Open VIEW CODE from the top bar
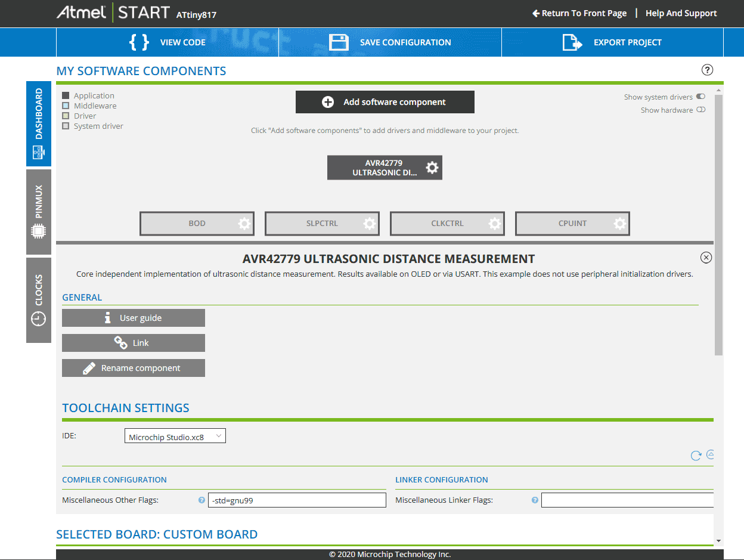744x560 pixels. 168,42
